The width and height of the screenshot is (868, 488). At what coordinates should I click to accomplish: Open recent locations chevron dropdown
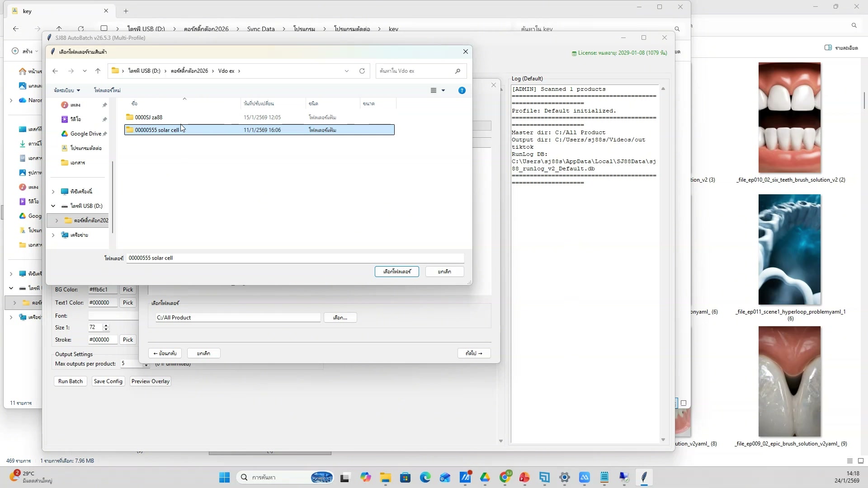(x=85, y=71)
